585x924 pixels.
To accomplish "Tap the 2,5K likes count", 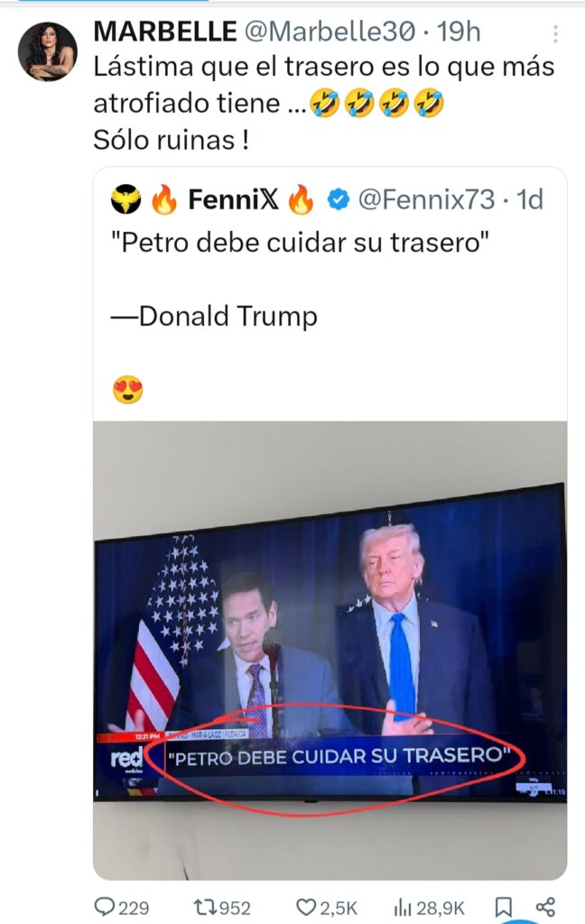I will tap(339, 907).
